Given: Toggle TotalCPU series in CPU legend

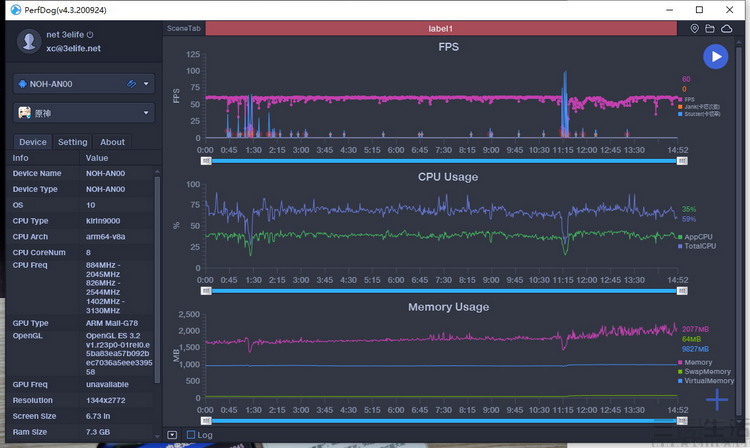Looking at the screenshot, I should [x=697, y=246].
